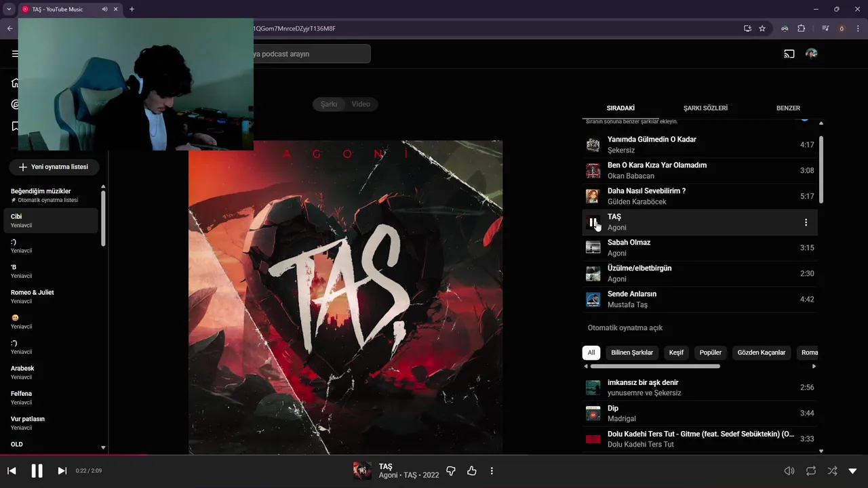The height and width of the screenshot is (488, 868).
Task: Play Sende Anlarsın by Mustafa Taş
Action: (701, 300)
